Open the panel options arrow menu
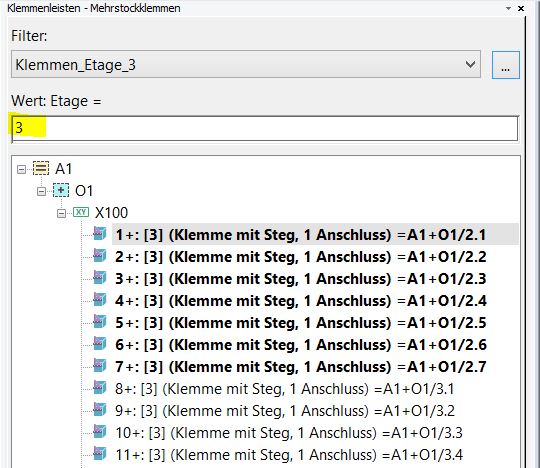 coord(508,8)
